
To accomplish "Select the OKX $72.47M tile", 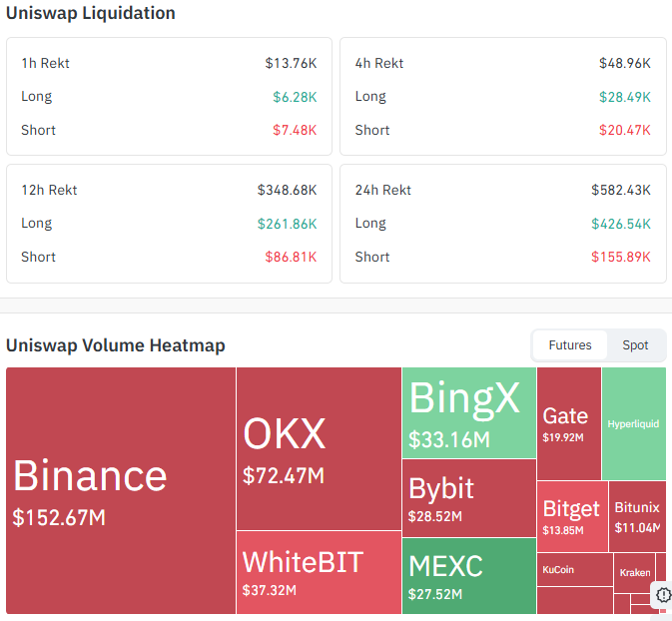I will 319,448.
